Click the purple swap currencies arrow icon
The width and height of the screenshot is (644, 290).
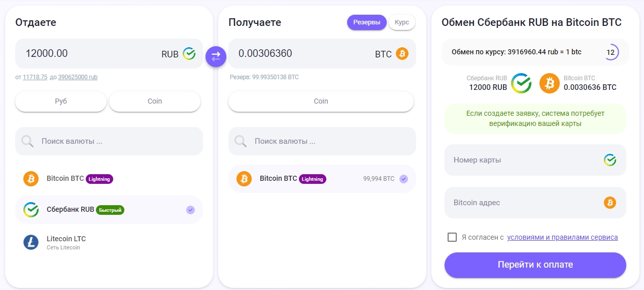pyautogui.click(x=216, y=56)
